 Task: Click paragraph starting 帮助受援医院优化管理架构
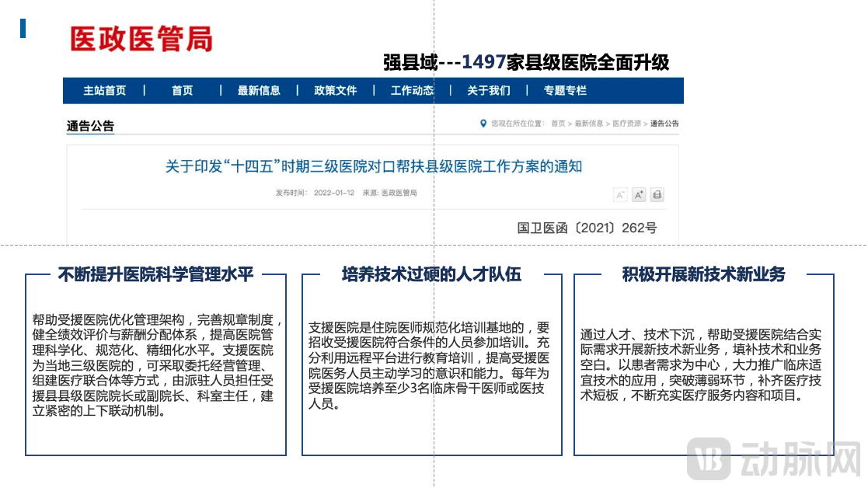point(157,365)
